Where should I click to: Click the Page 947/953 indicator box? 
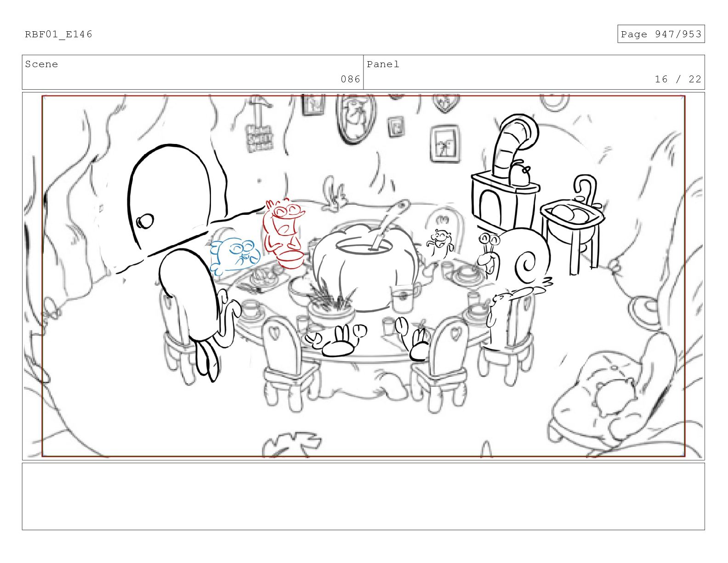coord(661,34)
